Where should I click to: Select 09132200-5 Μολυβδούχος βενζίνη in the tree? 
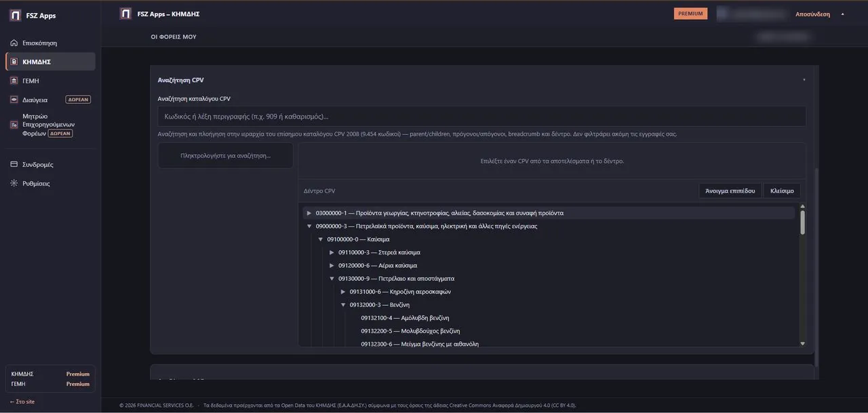(x=410, y=331)
